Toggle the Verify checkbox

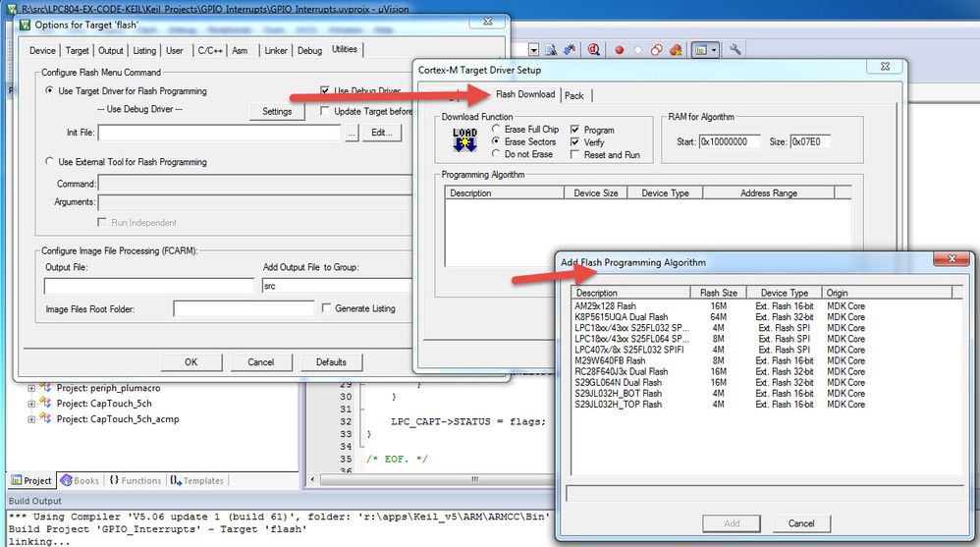(574, 142)
